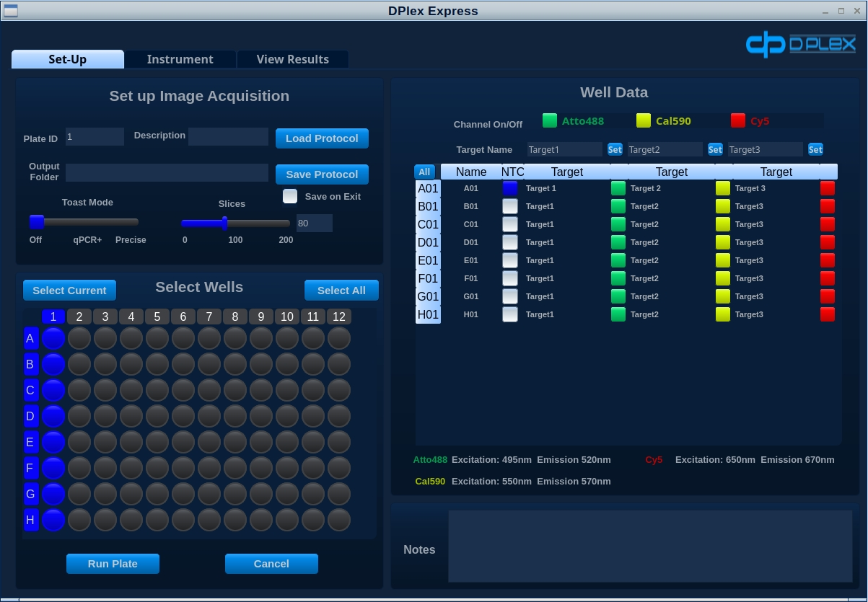Select well A2 on the plate grid
Screen dimensions: 868x602
pos(79,339)
